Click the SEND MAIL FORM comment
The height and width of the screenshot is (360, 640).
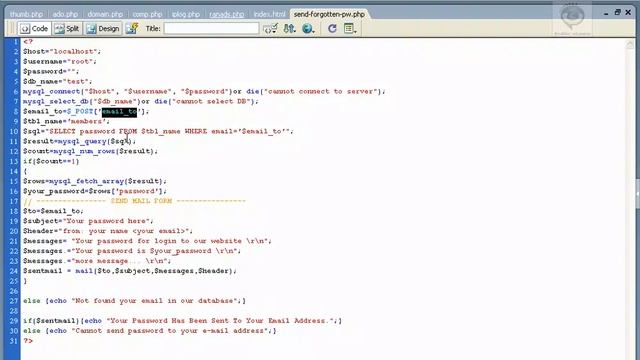135,201
